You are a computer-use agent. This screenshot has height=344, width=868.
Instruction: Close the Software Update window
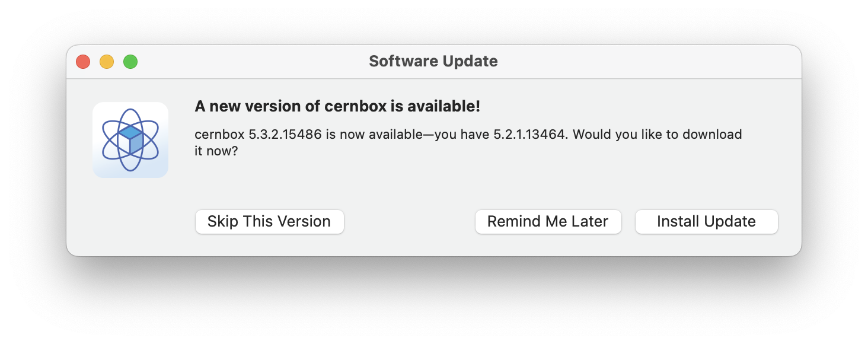(83, 62)
